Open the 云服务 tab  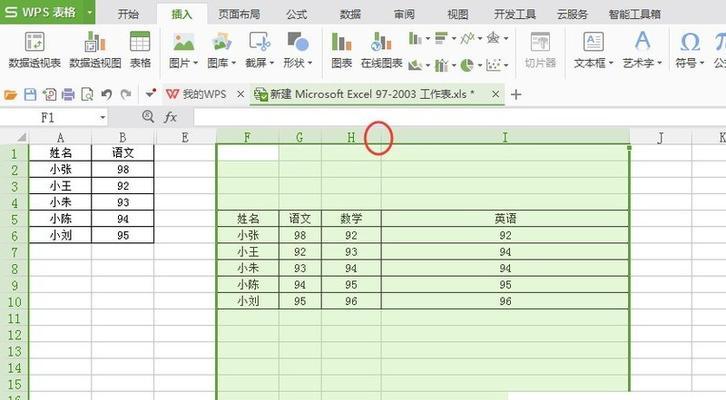pyautogui.click(x=573, y=14)
